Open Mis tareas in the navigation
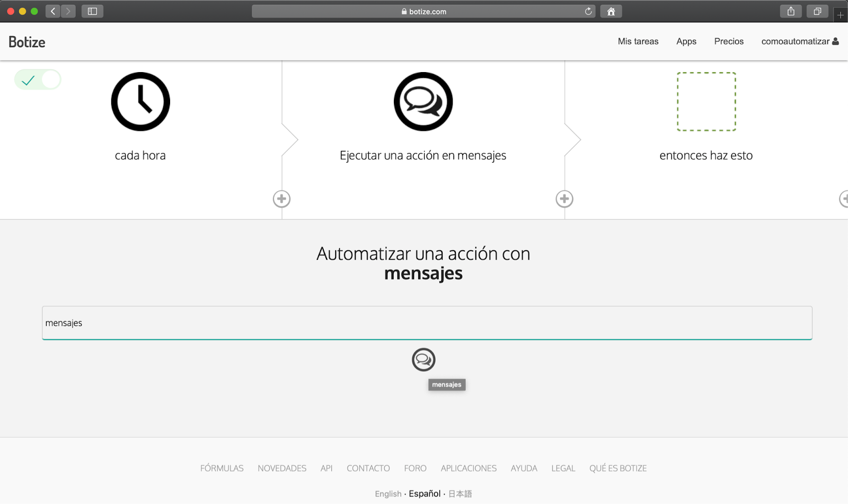 [x=638, y=41]
